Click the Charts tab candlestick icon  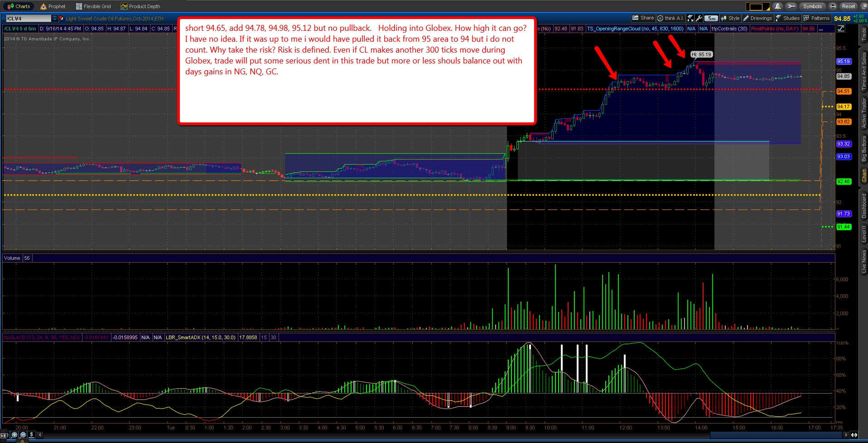(x=10, y=6)
